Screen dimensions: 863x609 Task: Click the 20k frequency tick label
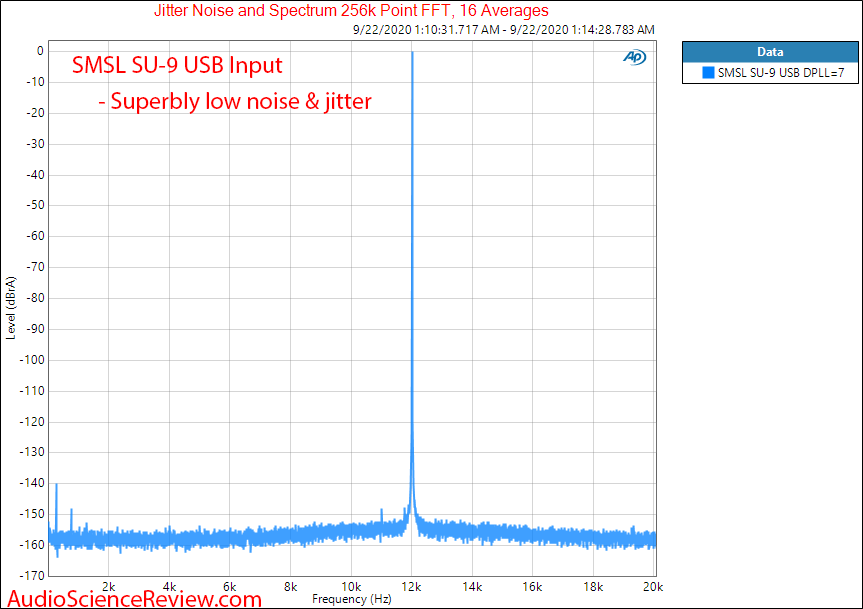click(653, 586)
